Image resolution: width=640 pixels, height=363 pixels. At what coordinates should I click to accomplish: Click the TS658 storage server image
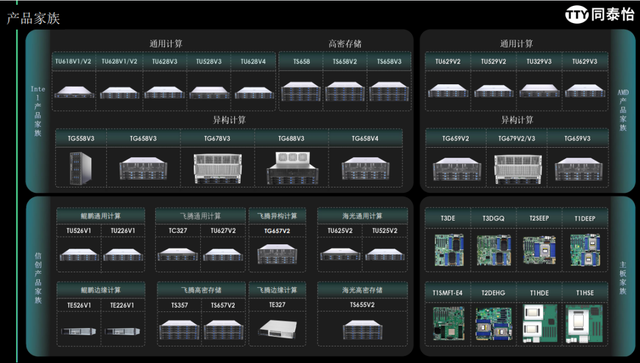pos(301,91)
